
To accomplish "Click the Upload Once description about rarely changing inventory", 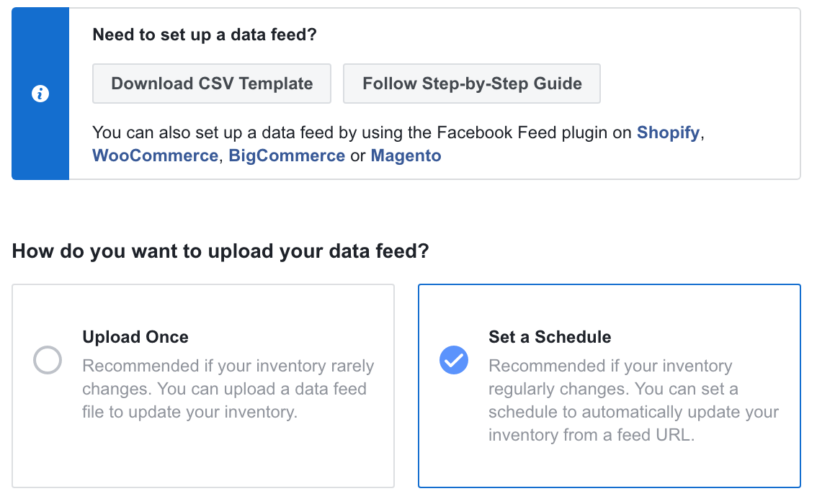I will 228,389.
